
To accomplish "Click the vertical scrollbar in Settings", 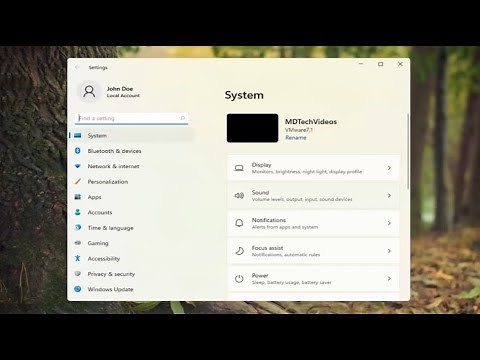I will [x=408, y=152].
